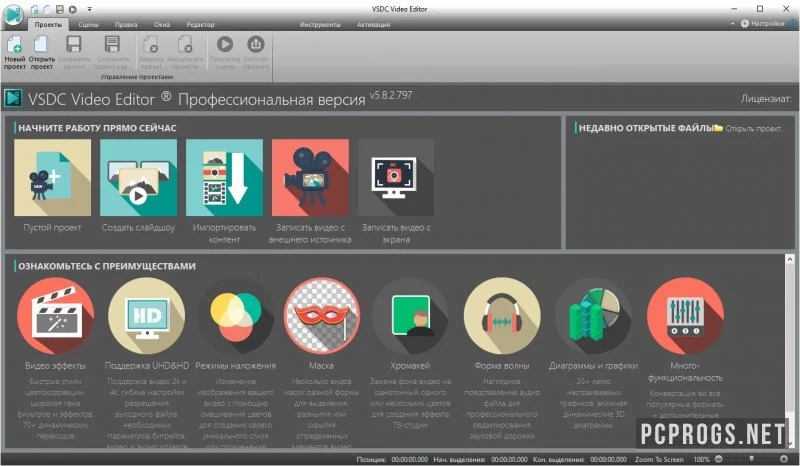Click the Лицензиат label
Image resolution: width=800 pixels, height=466 pixels.
pyautogui.click(x=766, y=99)
